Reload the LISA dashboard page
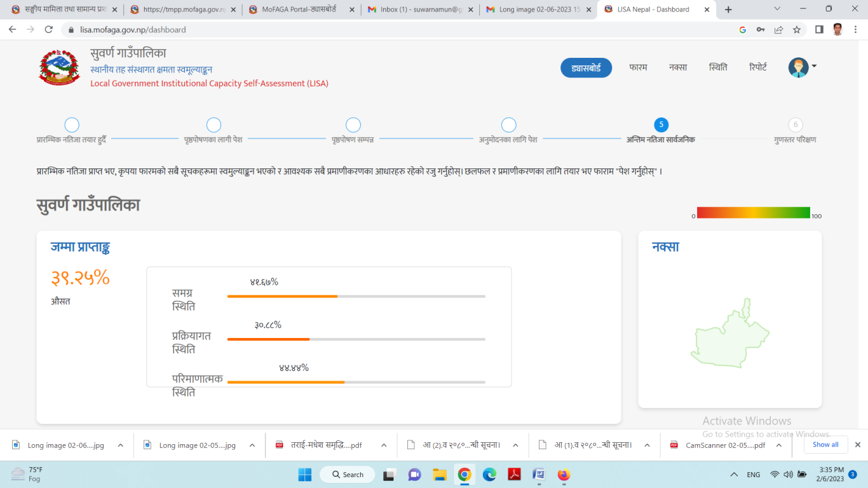Viewport: 868px width, 488px height. [49, 29]
